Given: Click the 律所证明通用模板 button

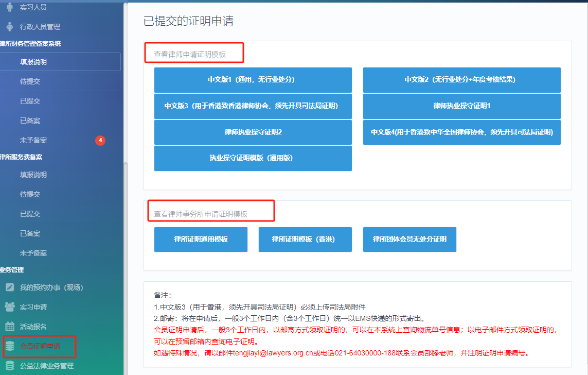Looking at the screenshot, I should (201, 240).
